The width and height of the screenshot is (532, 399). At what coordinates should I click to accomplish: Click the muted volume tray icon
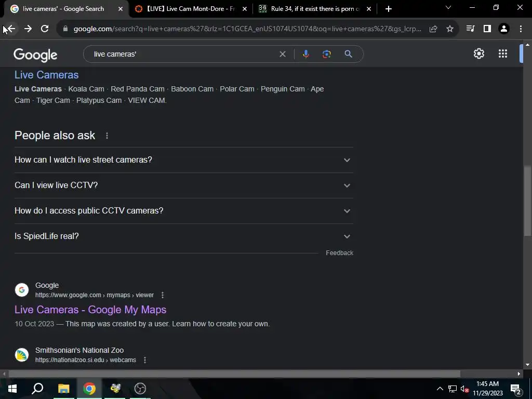point(464,389)
